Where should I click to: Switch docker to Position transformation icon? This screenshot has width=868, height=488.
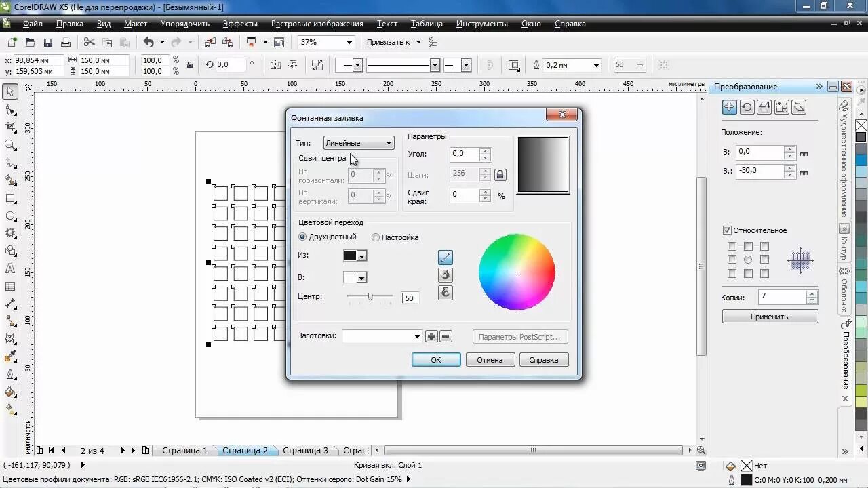point(729,107)
